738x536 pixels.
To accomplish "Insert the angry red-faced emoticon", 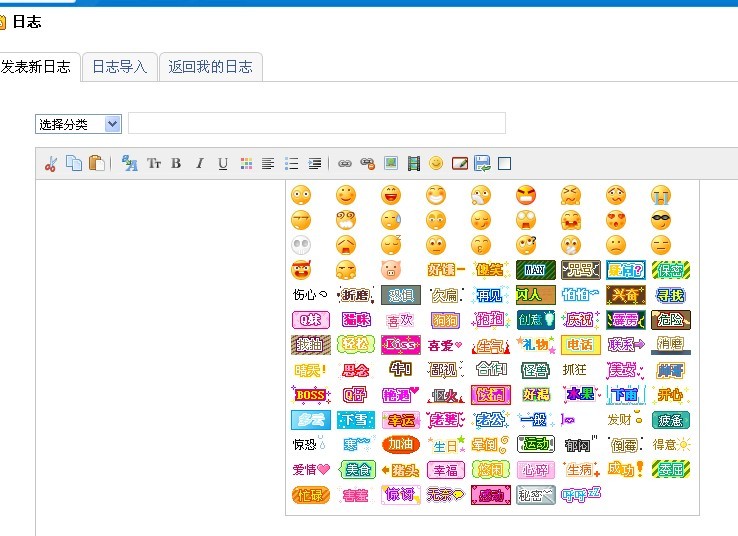I will point(526,195).
